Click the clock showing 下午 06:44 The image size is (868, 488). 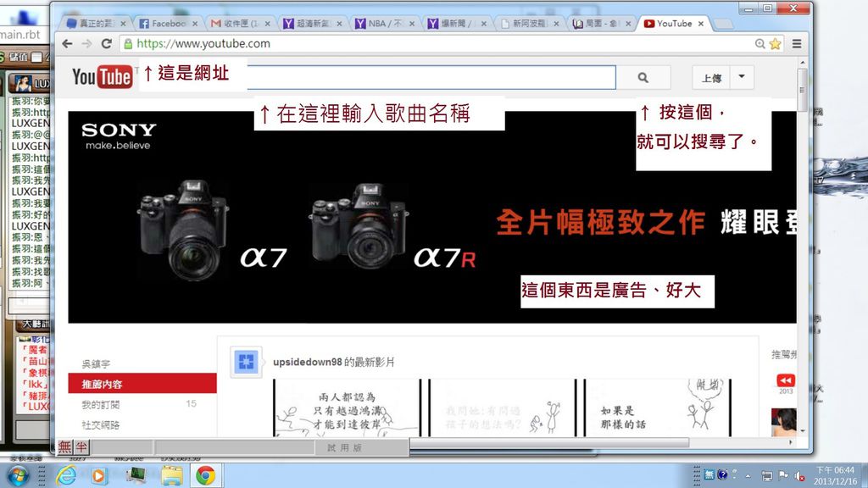(x=835, y=470)
